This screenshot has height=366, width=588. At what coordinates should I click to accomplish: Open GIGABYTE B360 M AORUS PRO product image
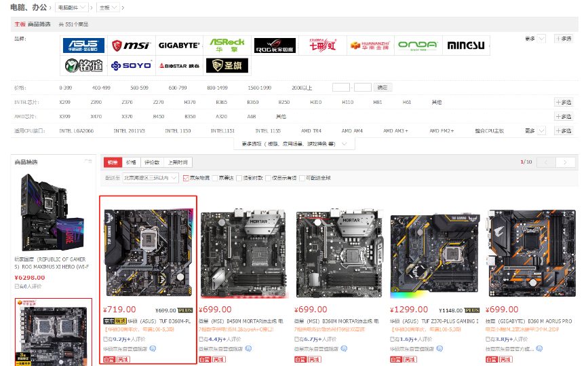[x=530, y=253]
